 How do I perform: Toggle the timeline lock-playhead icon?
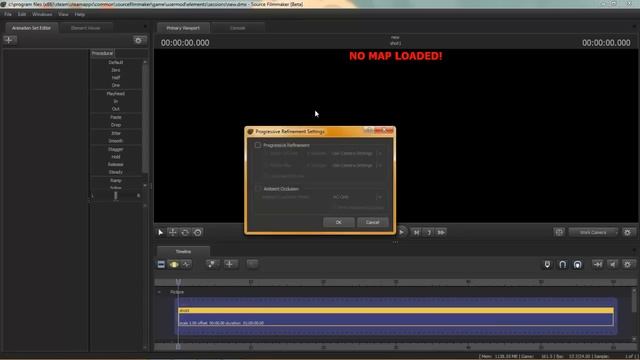(x=547, y=265)
